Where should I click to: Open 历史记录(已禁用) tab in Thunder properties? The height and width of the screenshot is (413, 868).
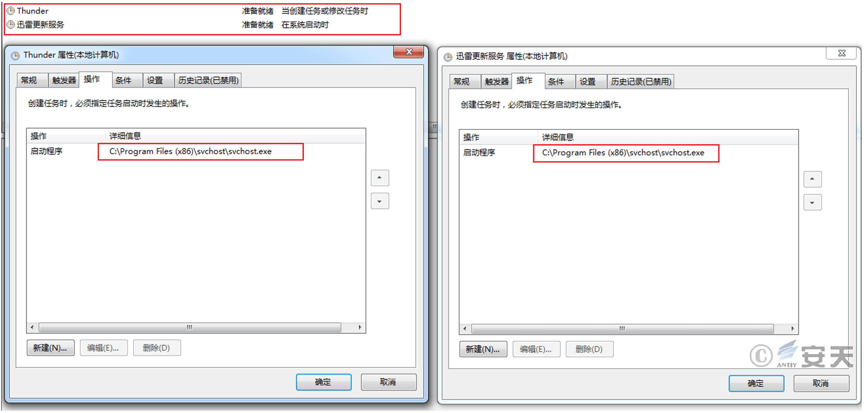pos(208,80)
